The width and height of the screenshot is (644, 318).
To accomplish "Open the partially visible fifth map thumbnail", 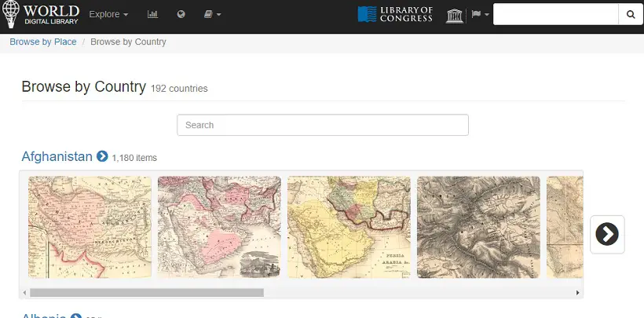I will (x=565, y=227).
